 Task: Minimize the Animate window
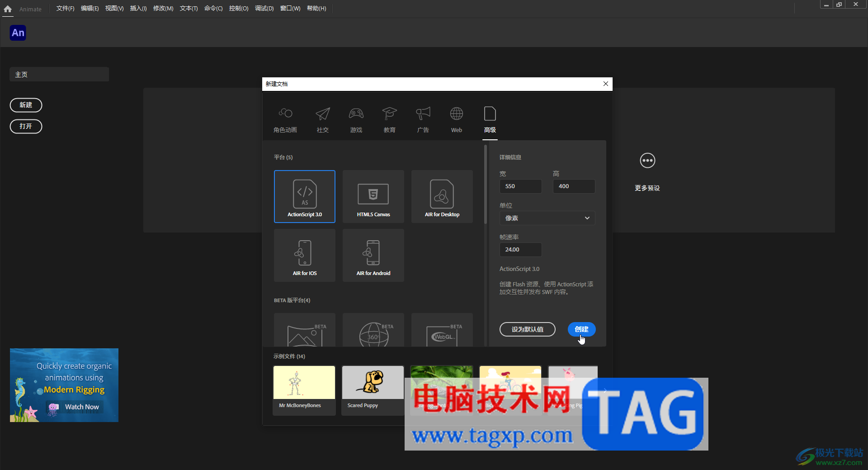click(826, 5)
